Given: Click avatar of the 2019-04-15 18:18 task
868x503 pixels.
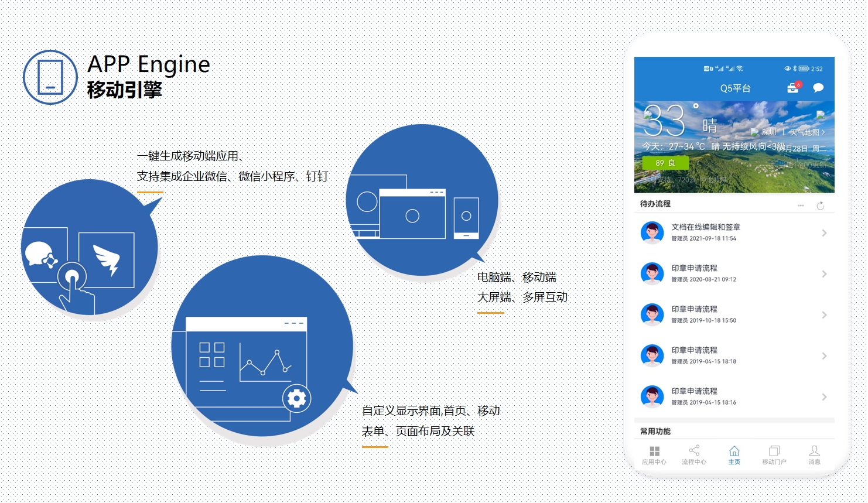Looking at the screenshot, I should click(652, 355).
